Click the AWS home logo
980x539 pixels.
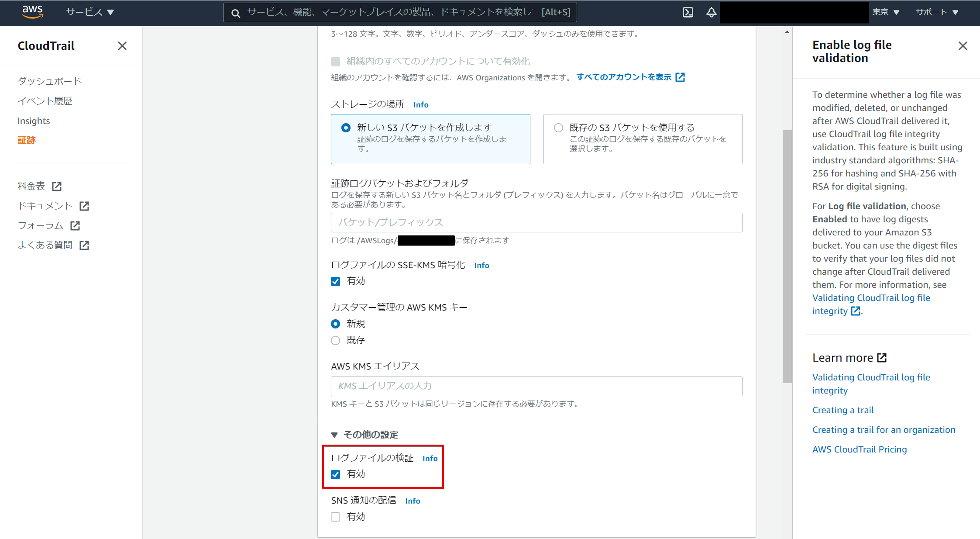[32, 12]
